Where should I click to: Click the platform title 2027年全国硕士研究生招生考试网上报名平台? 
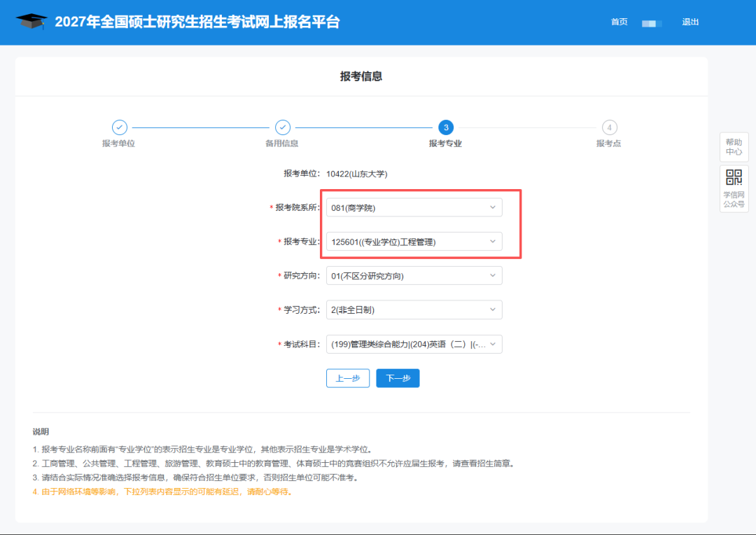pos(197,22)
